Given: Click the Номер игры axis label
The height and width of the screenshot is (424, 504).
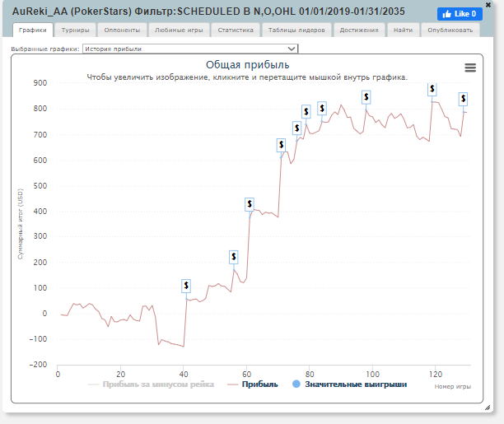Looking at the screenshot, I should (x=453, y=386).
